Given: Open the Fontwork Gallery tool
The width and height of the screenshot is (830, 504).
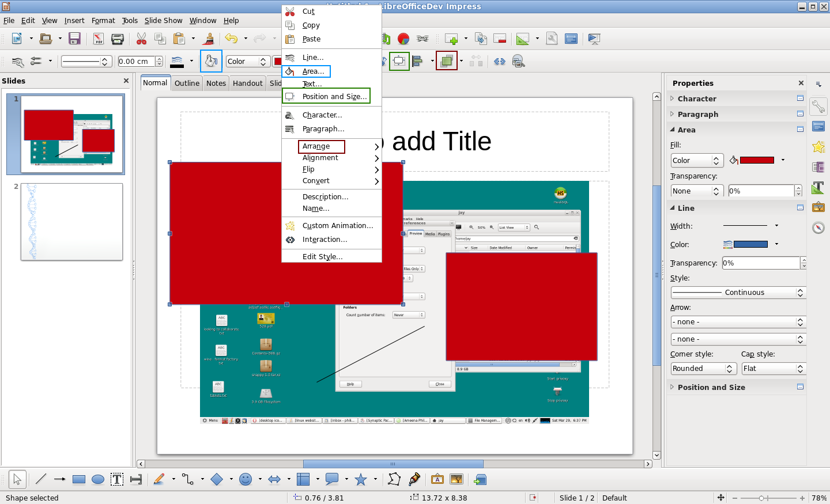Looking at the screenshot, I should tap(437, 479).
